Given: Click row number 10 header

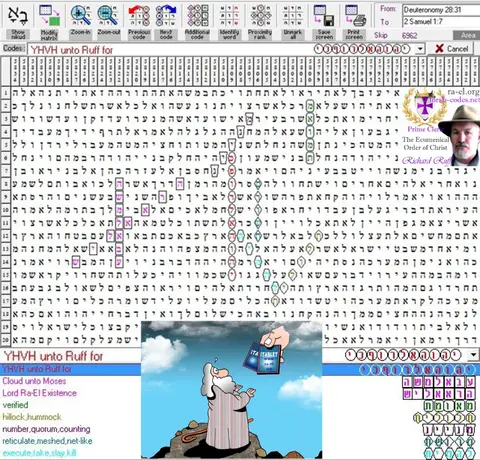Looking at the screenshot, I should coord(6,210).
